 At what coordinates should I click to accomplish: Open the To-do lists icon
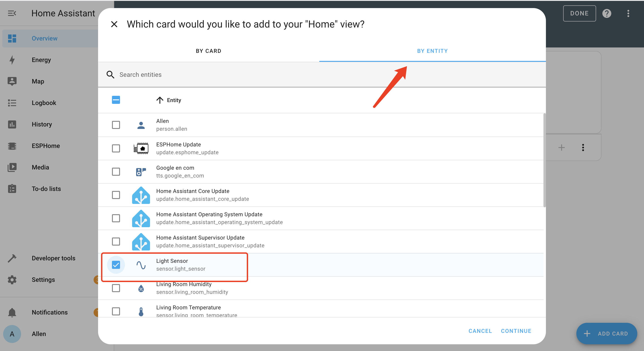pyautogui.click(x=12, y=189)
